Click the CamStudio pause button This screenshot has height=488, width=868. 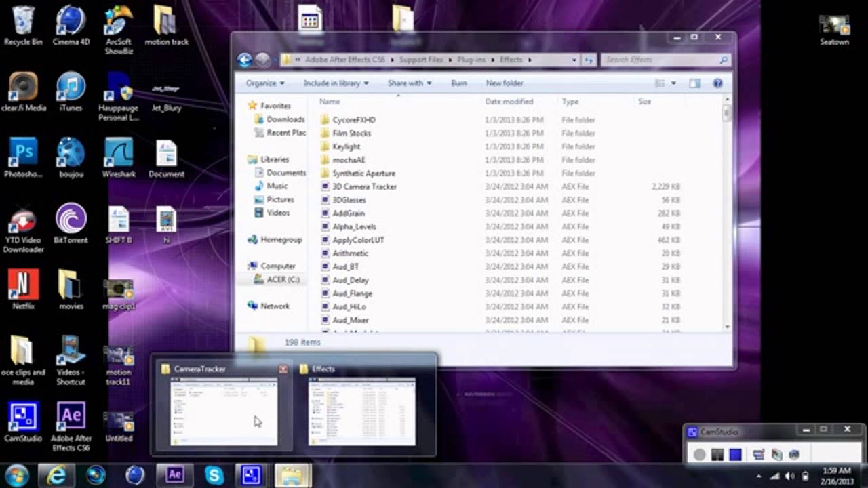point(717,454)
